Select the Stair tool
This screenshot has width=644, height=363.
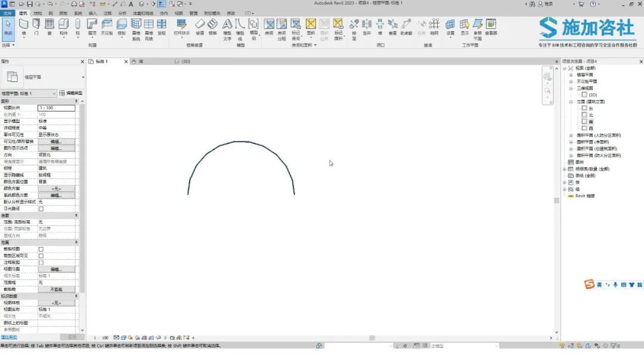pos(212,27)
